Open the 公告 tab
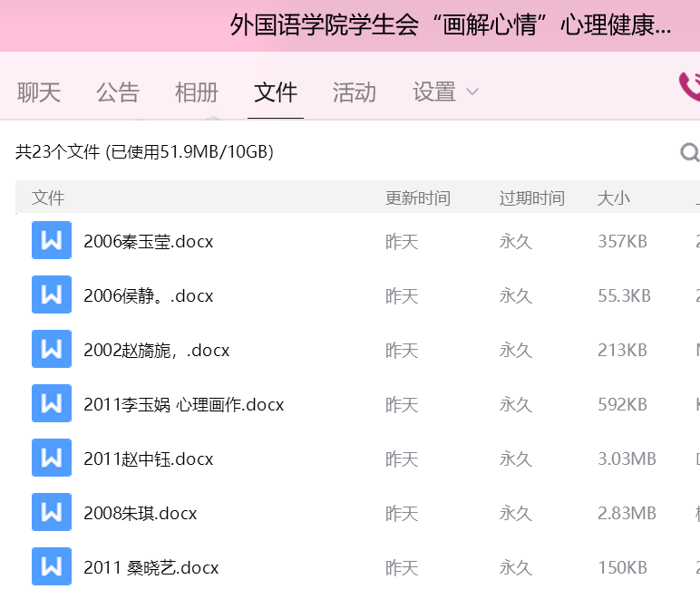The image size is (700, 589). tap(118, 92)
